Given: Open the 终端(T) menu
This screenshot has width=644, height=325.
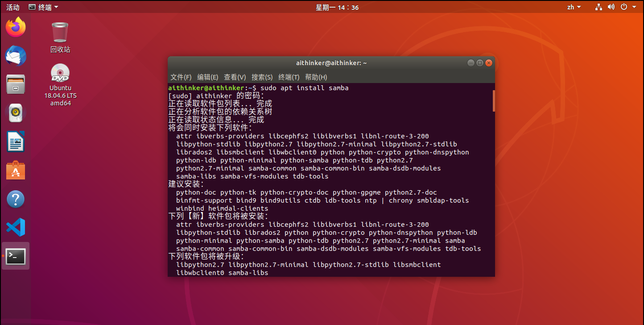Looking at the screenshot, I should click(x=289, y=77).
